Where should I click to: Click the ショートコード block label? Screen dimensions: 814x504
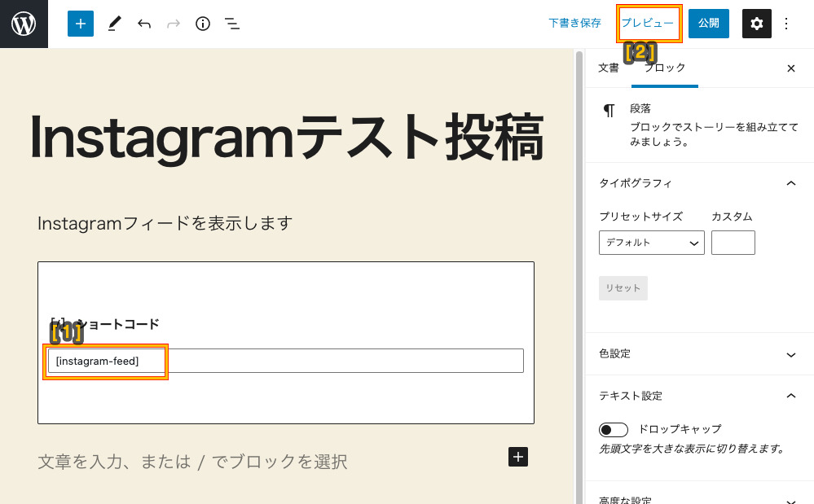117,324
